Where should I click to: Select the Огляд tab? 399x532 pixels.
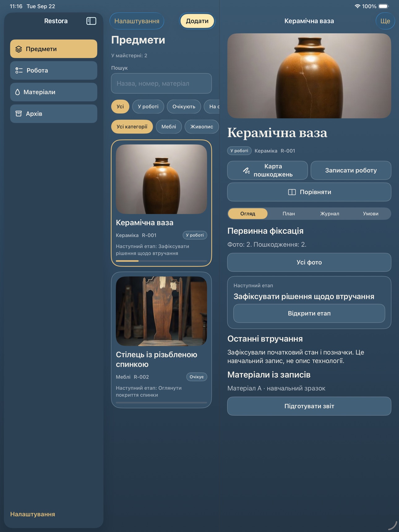click(248, 214)
